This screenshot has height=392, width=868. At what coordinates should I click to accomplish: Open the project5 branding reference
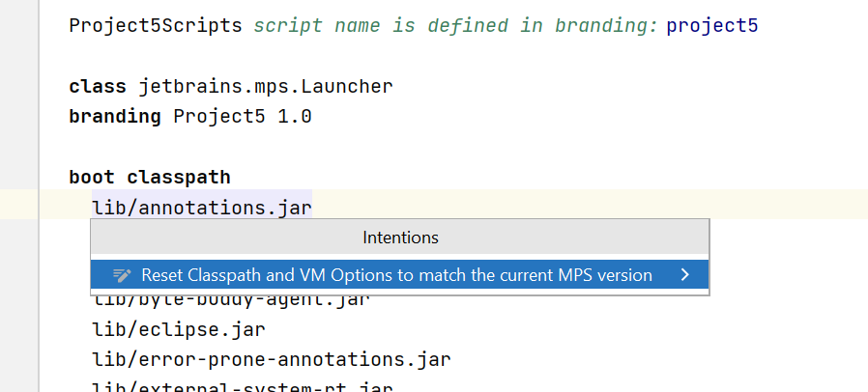[712, 25]
